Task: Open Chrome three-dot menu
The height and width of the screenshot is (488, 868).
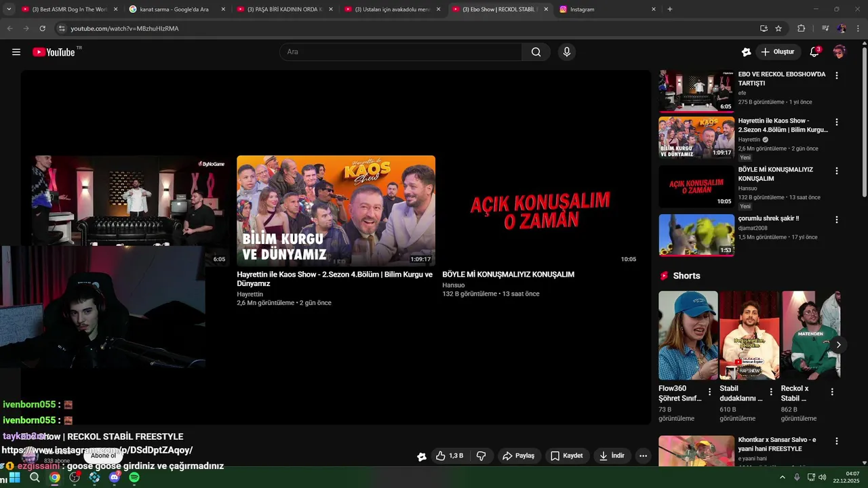Action: coord(858,28)
